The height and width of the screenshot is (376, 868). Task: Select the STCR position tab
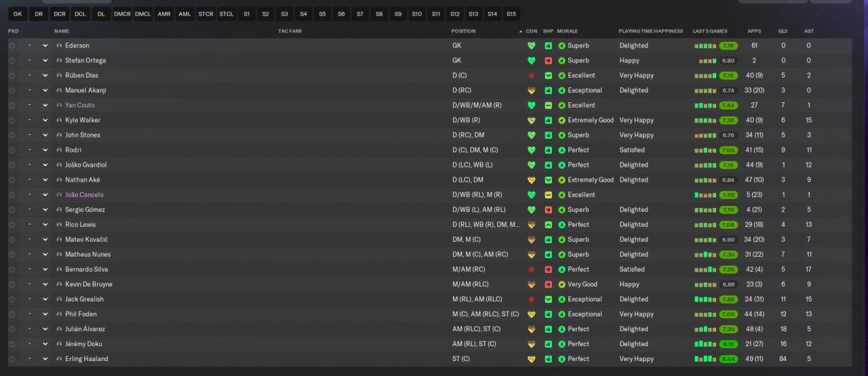click(205, 14)
